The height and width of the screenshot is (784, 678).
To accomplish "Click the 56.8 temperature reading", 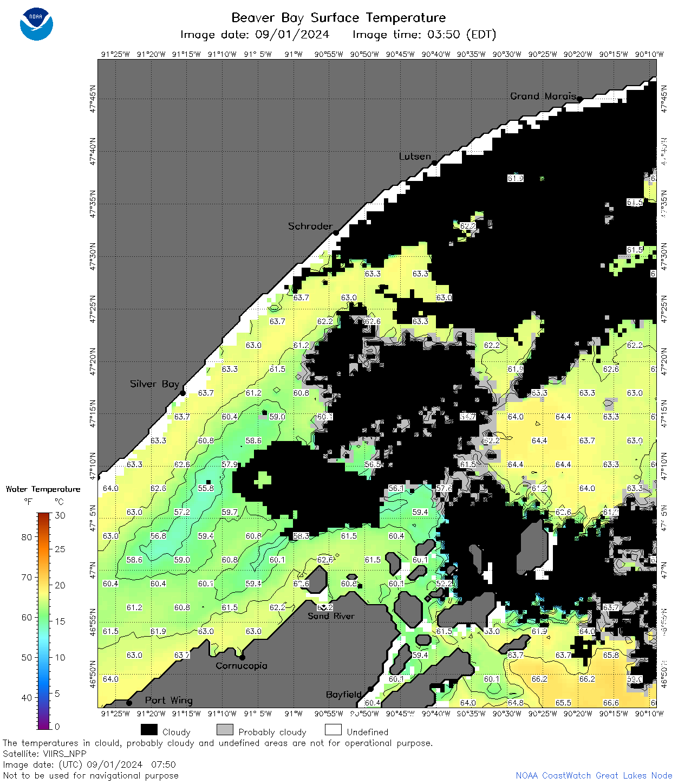I will coord(158,536).
